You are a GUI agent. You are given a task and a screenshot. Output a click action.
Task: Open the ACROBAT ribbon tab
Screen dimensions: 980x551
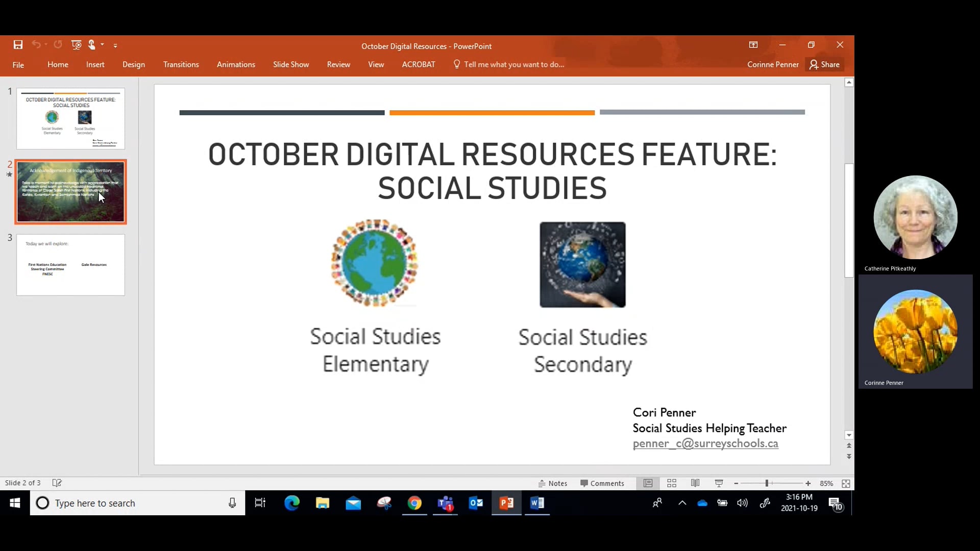pyautogui.click(x=419, y=64)
